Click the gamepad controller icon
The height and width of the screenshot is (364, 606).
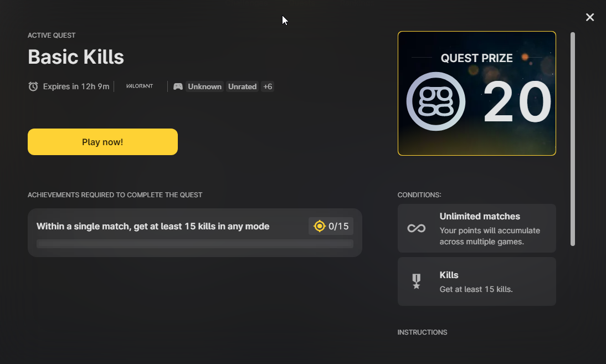(178, 86)
